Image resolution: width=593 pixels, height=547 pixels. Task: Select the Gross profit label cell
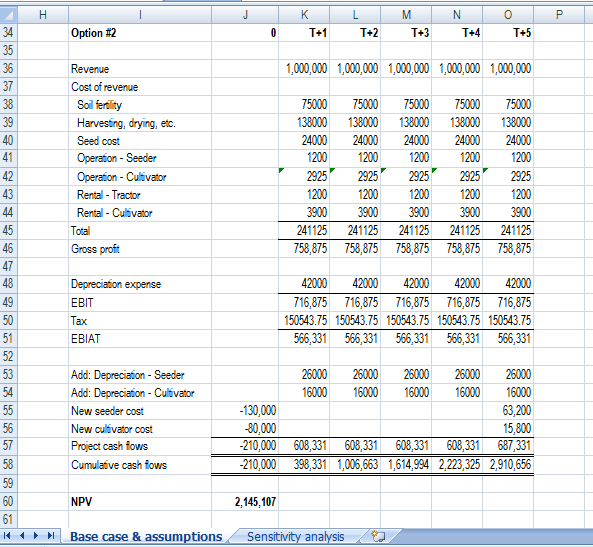[140, 249]
